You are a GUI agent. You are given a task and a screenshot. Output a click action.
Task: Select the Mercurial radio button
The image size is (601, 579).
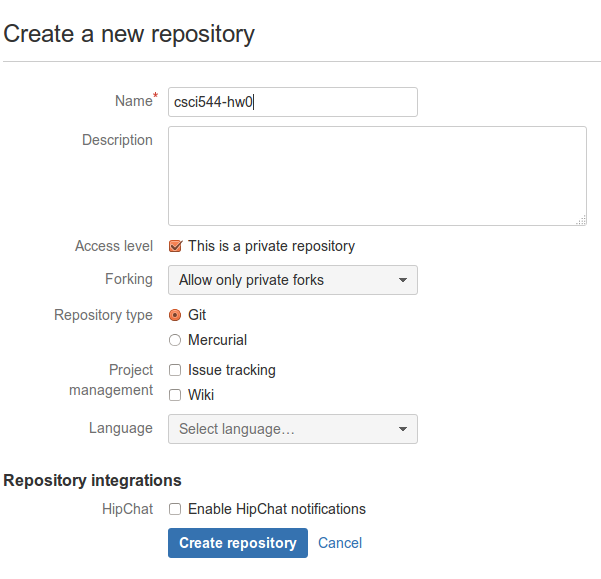pos(175,340)
